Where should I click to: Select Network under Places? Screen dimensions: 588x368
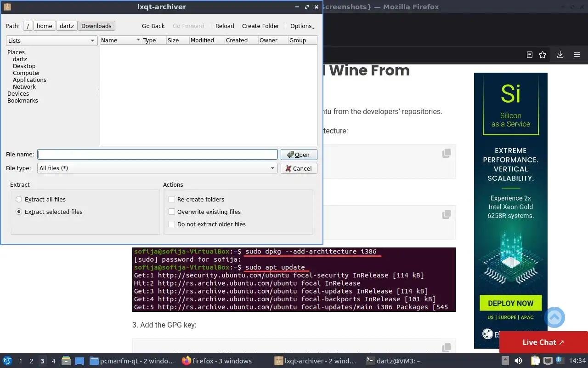(x=24, y=87)
